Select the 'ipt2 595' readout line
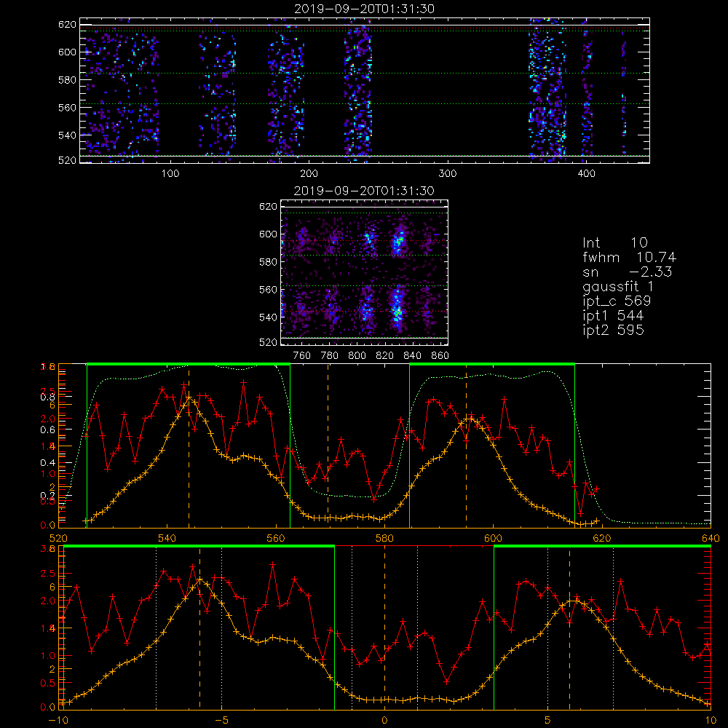The image size is (728, 728). (x=613, y=330)
